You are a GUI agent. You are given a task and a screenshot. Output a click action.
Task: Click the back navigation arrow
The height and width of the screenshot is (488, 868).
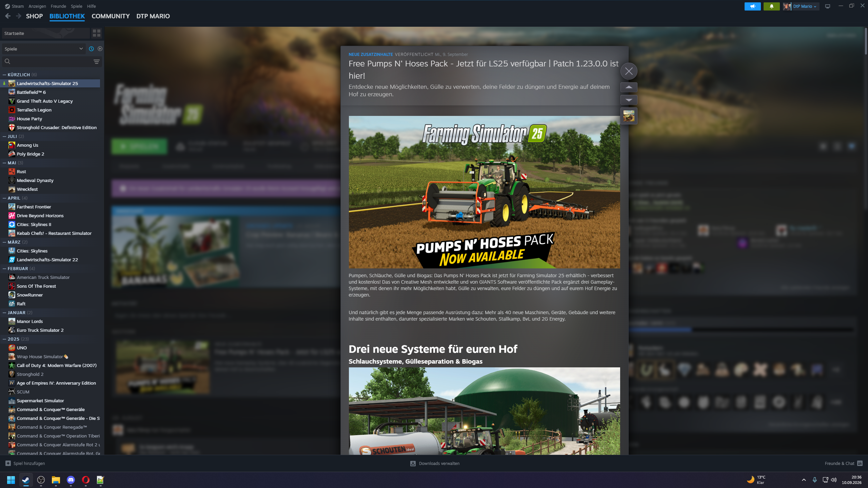[8, 16]
